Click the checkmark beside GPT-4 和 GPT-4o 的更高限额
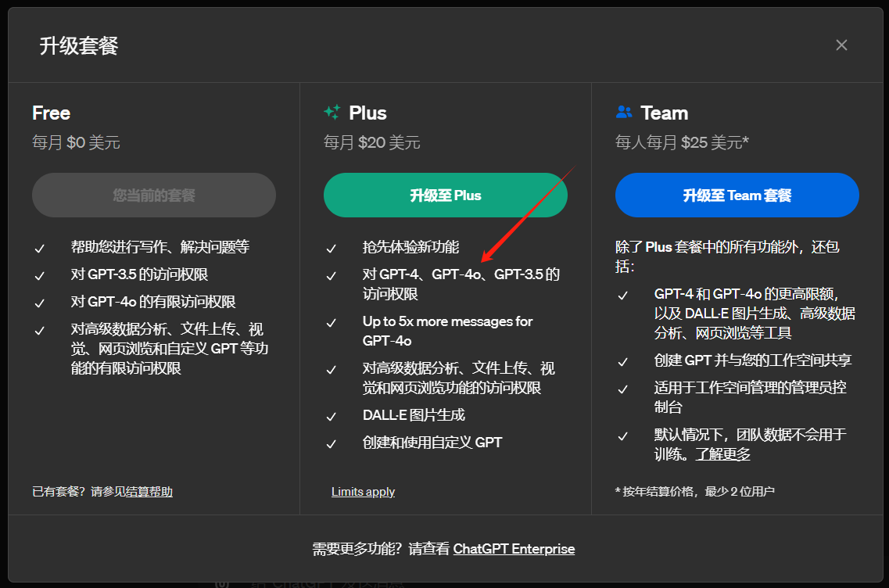Image resolution: width=889 pixels, height=588 pixels. (x=622, y=296)
